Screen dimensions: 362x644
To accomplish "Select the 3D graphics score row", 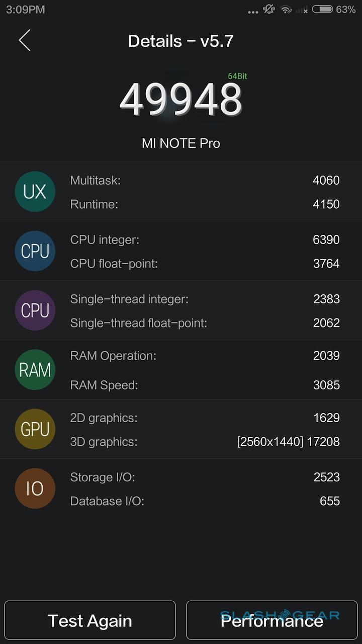I will click(x=205, y=442).
